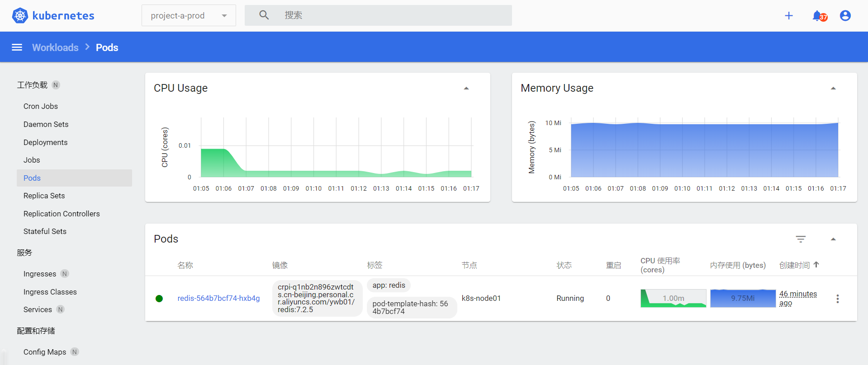Viewport: 868px width, 365px height.
Task: Toggle the hamburger navigation menu
Action: 17,47
